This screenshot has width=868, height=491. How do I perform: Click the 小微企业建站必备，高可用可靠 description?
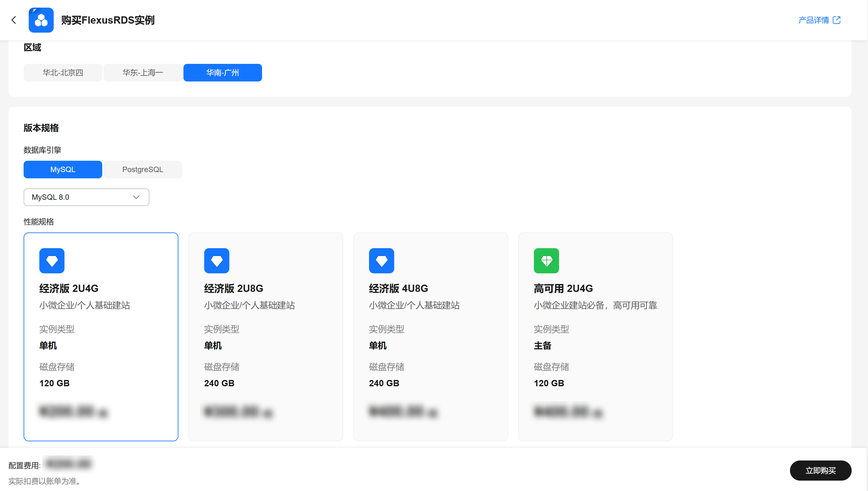[x=596, y=305]
